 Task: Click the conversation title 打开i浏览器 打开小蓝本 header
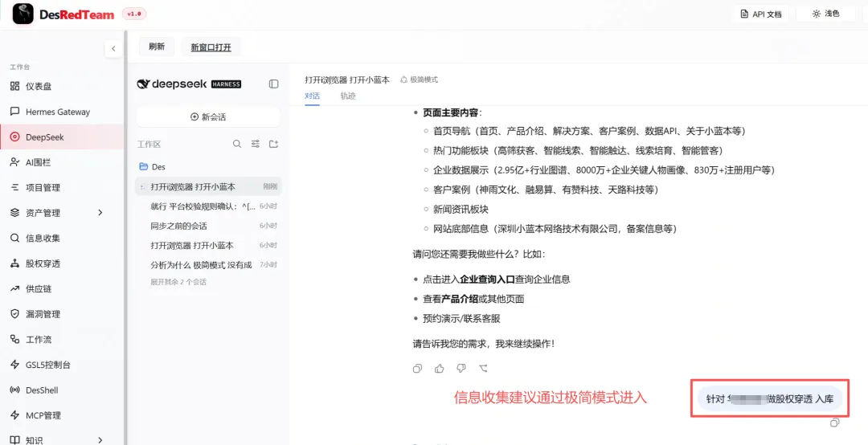pos(347,80)
